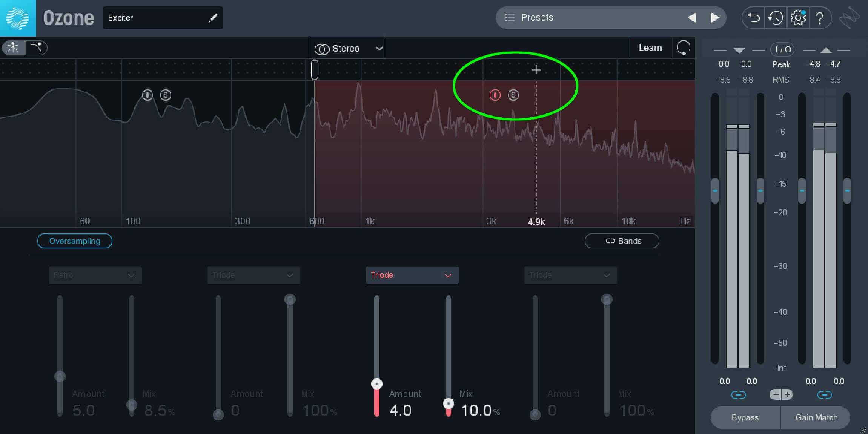Click the Undo arrow icon
The width and height of the screenshot is (868, 434).
(x=753, y=18)
